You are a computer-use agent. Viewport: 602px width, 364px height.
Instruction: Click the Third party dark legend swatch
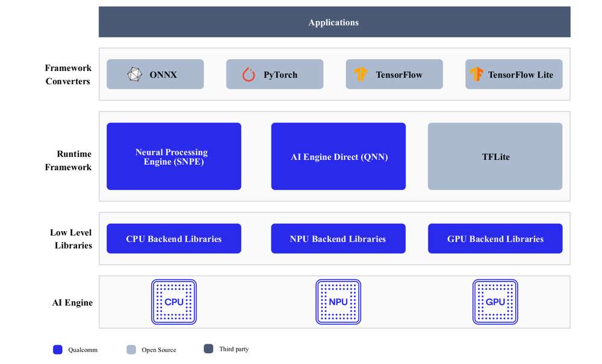[208, 348]
